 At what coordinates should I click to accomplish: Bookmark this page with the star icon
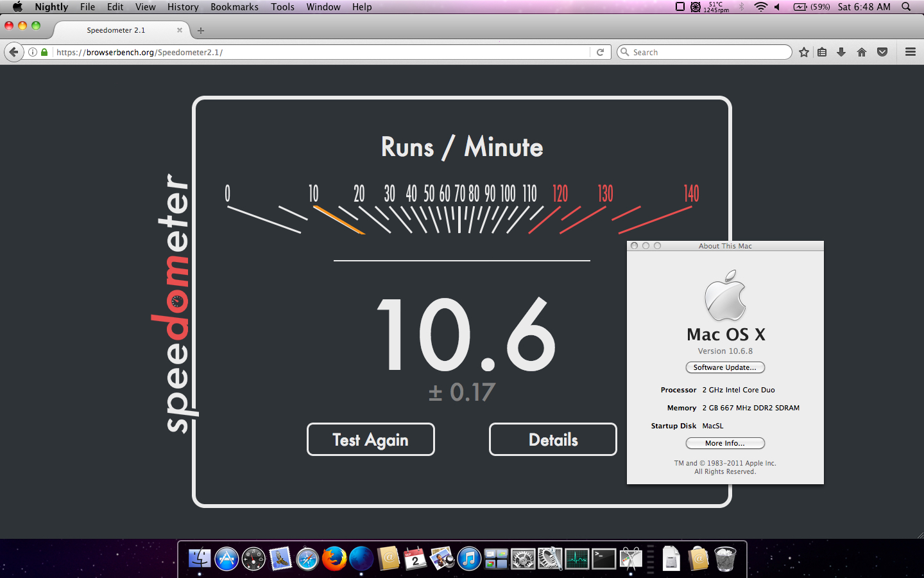804,52
